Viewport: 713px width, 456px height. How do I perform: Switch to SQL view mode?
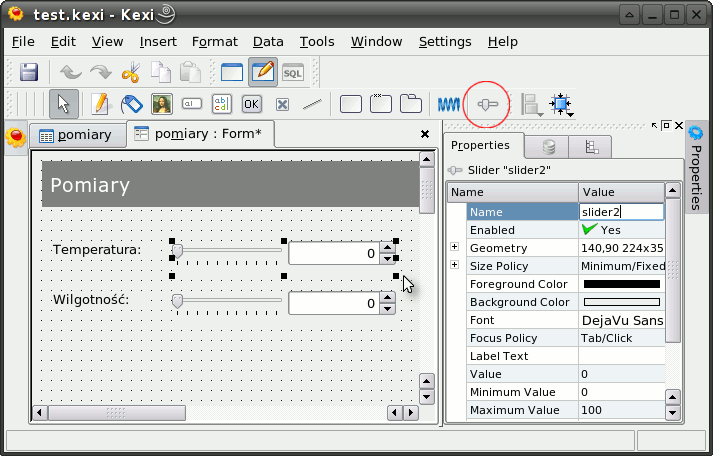click(292, 72)
